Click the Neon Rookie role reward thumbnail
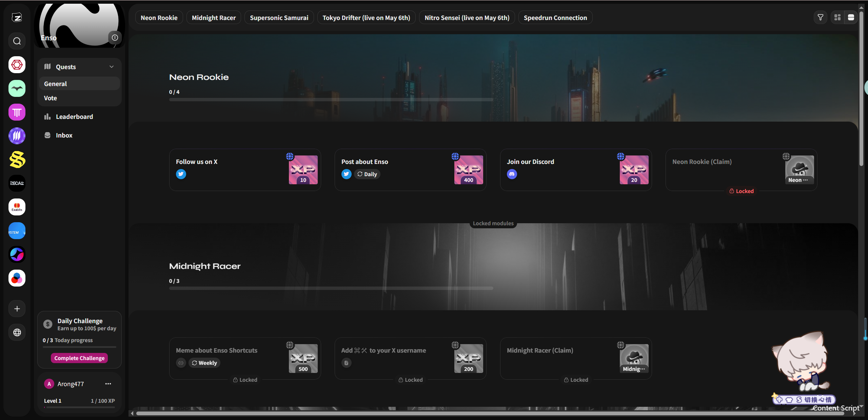868x420 pixels. pos(800,170)
